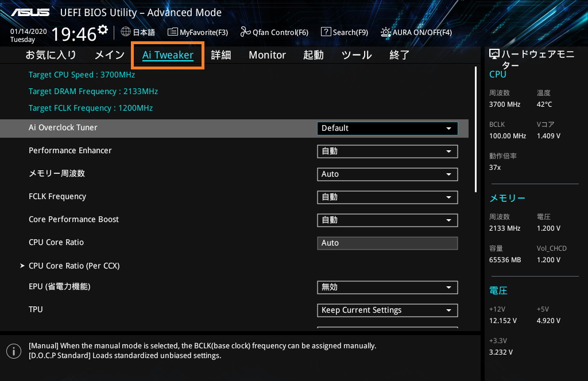Click the settings gear next to the clock
This screenshot has width=588, height=381.
click(103, 29)
